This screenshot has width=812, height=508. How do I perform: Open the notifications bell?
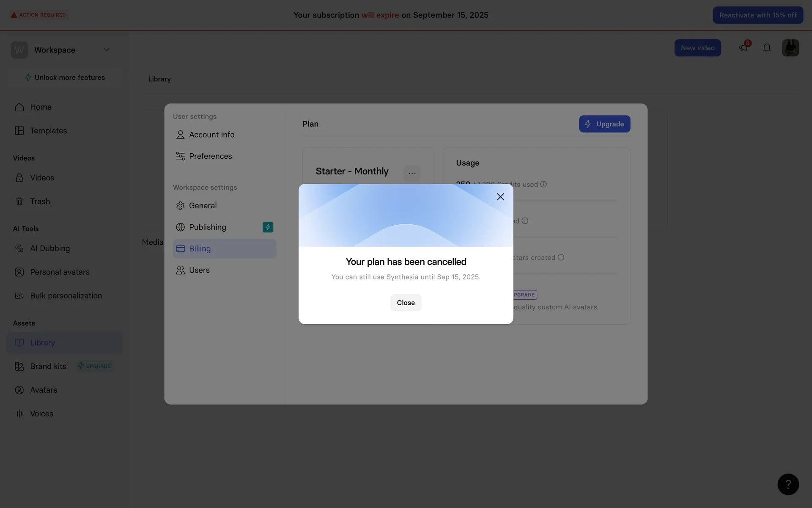tap(767, 48)
